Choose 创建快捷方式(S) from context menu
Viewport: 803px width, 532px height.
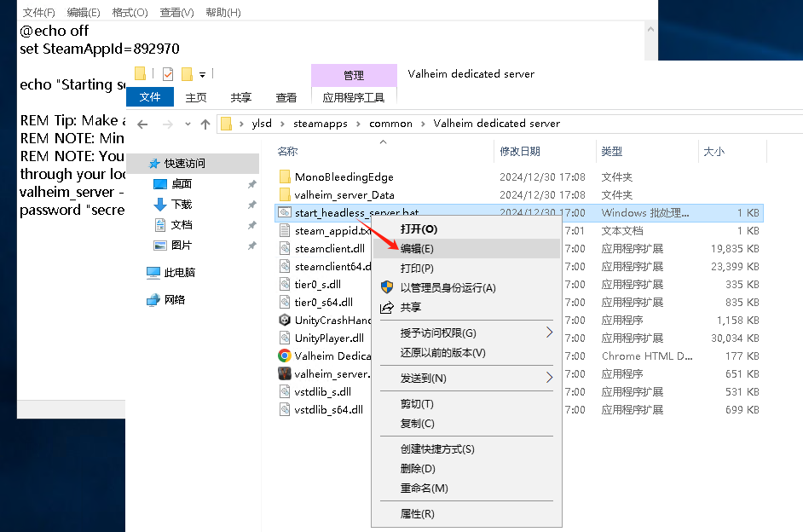pos(466,448)
